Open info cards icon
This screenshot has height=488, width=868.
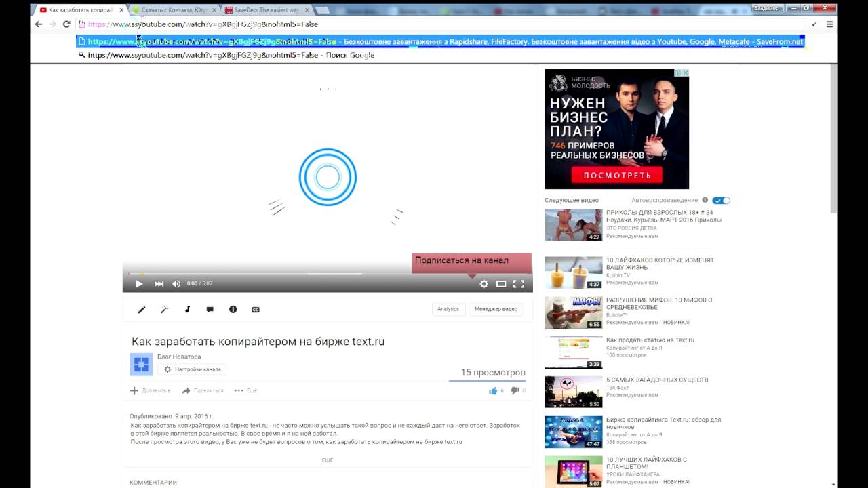tap(233, 310)
